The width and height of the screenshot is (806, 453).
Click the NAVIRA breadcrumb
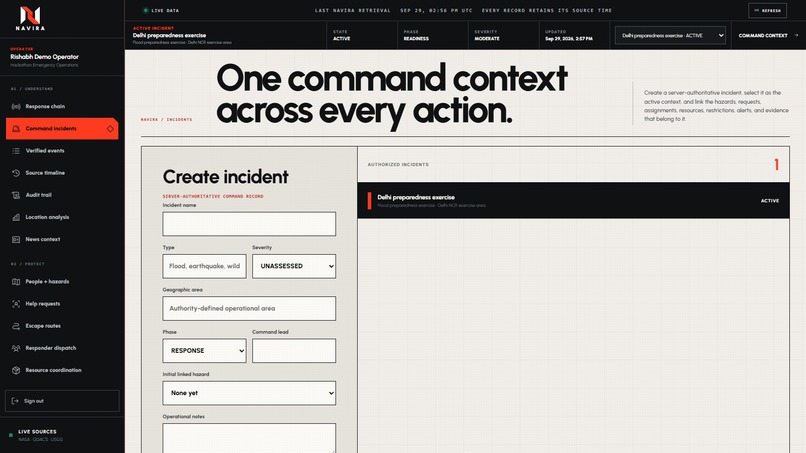tap(149, 119)
